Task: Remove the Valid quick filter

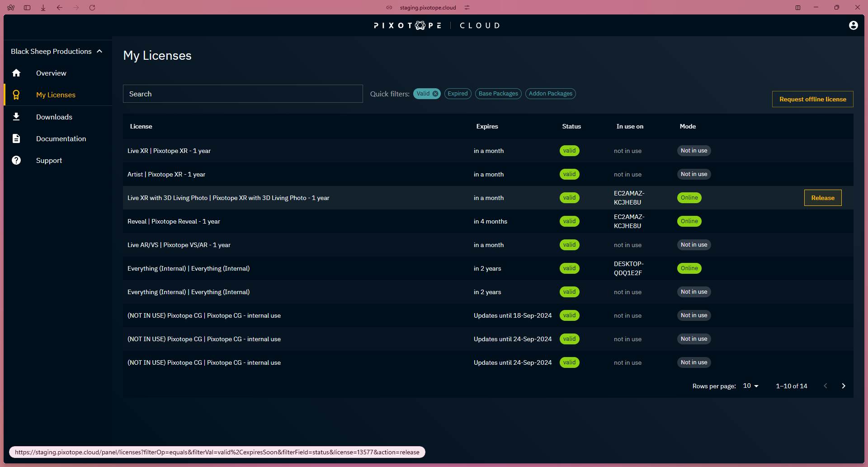Action: (435, 94)
